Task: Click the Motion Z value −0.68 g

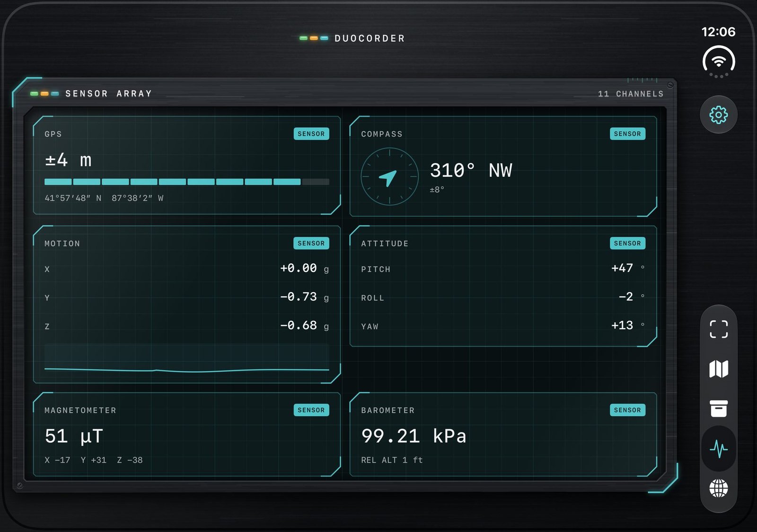Action: 304,325
